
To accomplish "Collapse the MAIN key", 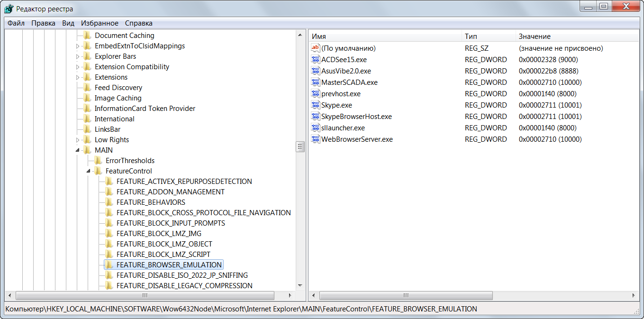I will click(78, 150).
